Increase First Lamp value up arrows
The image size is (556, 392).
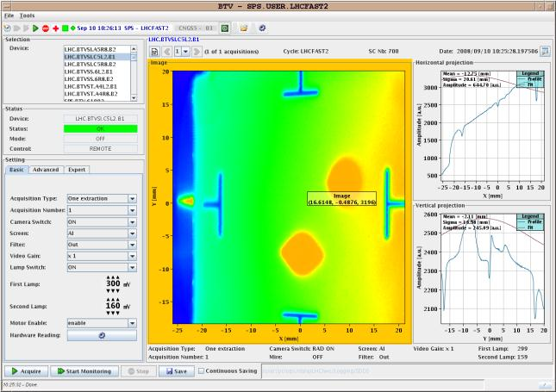(x=113, y=277)
